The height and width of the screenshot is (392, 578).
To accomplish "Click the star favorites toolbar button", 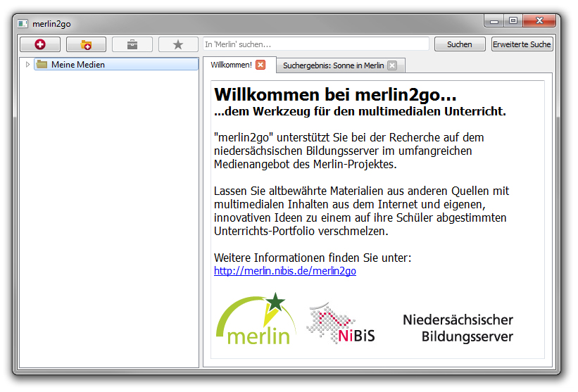I will 178,44.
